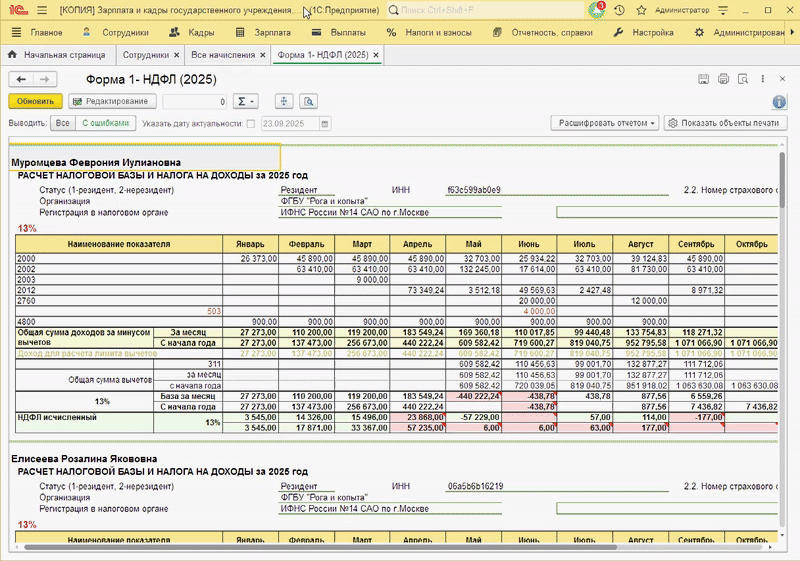Click the sections menu icon left of Главное
The height and width of the screenshot is (561, 800).
(x=16, y=32)
